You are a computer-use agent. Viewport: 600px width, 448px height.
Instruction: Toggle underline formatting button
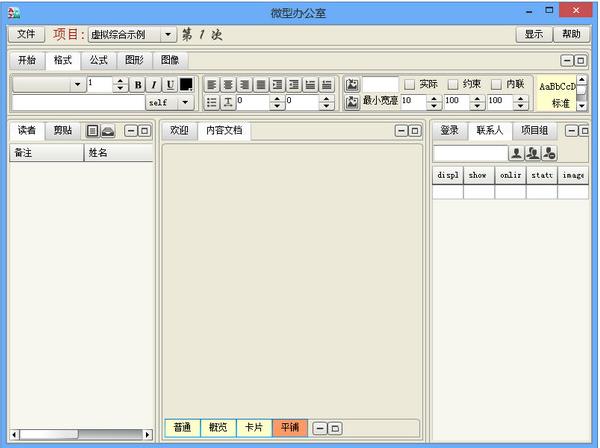pos(169,85)
